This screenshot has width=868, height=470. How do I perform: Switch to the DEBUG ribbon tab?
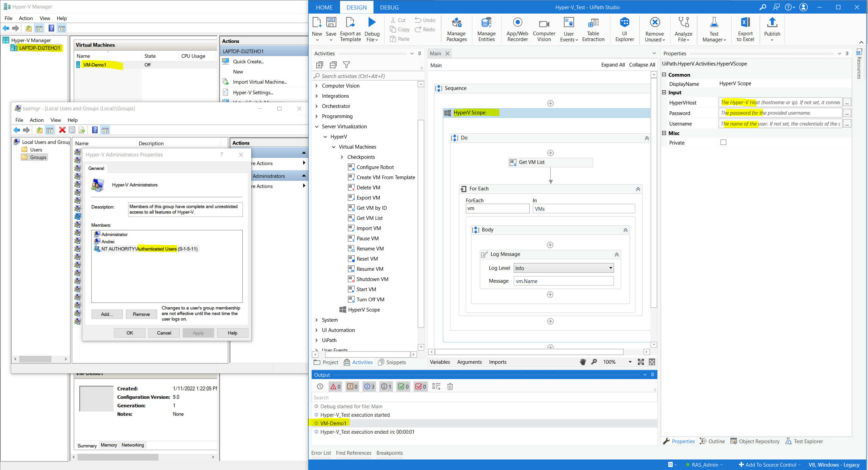tap(389, 7)
